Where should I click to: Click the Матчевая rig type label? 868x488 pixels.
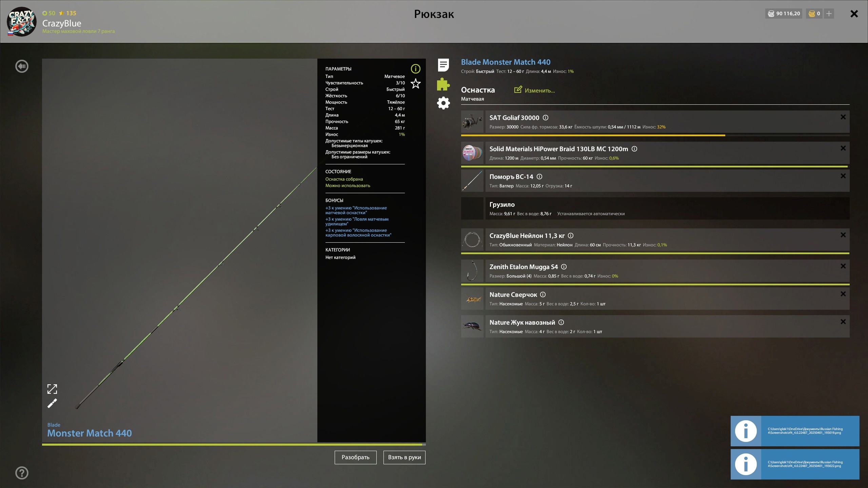472,99
